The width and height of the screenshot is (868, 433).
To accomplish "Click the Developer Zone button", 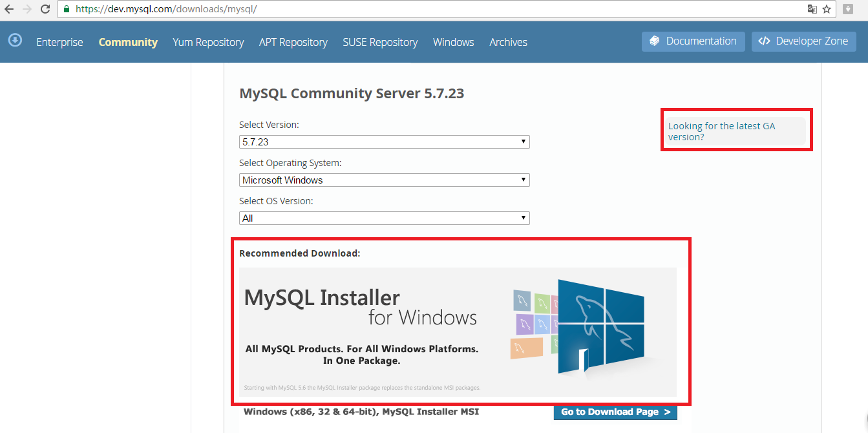I will pos(804,41).
